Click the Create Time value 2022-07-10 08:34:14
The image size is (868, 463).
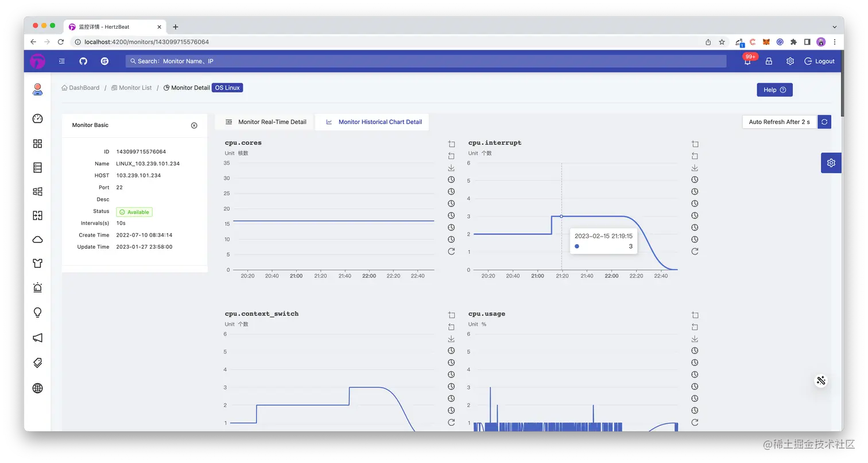click(x=144, y=235)
